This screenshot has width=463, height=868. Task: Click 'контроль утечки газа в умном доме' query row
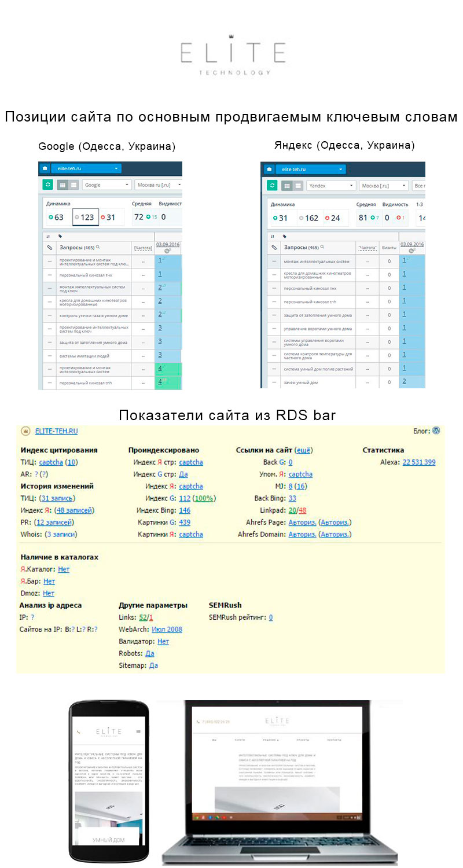click(93, 315)
